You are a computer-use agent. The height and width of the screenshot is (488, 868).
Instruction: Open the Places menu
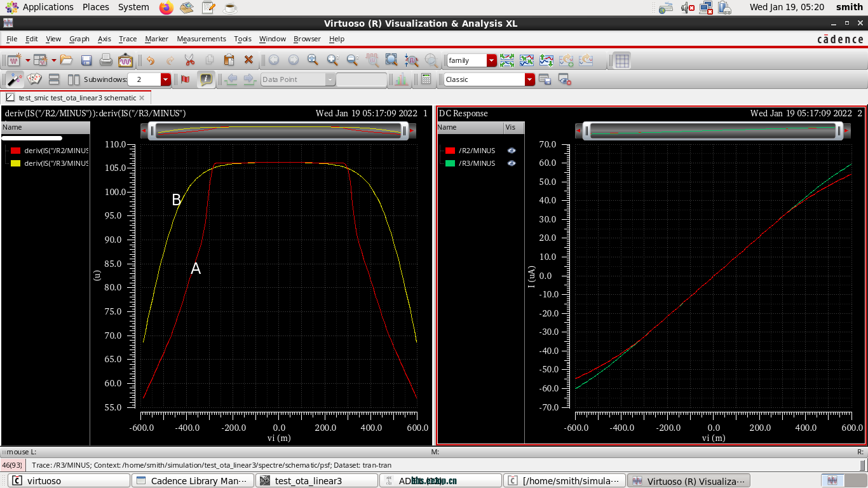[x=95, y=7]
